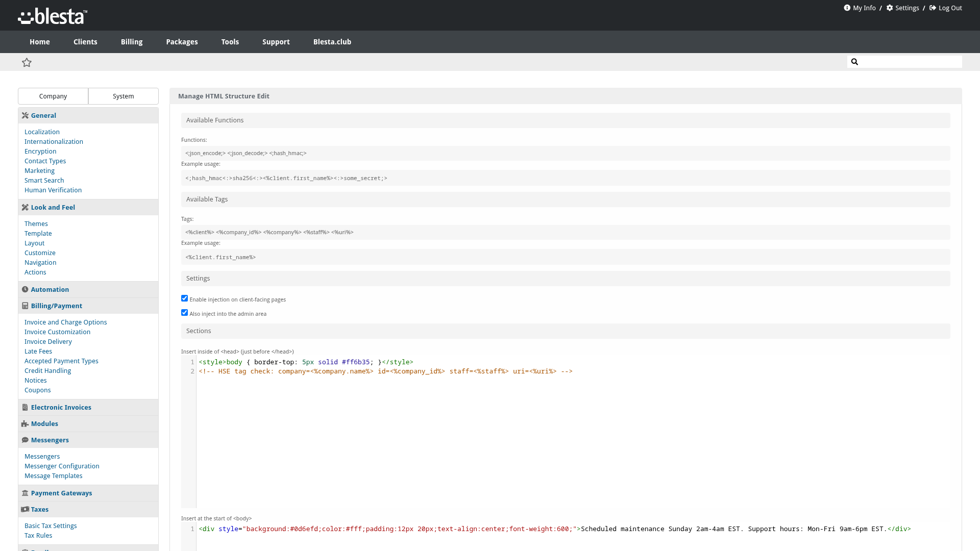This screenshot has height=551, width=980.
Task: Open the Support menu
Action: tap(276, 42)
